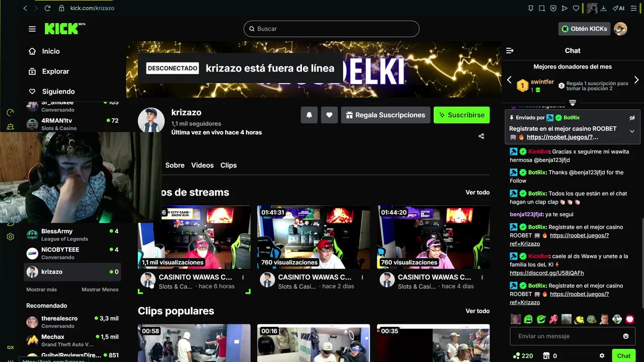Select NiCOBYTEEE channel in sidebar

pos(73,253)
